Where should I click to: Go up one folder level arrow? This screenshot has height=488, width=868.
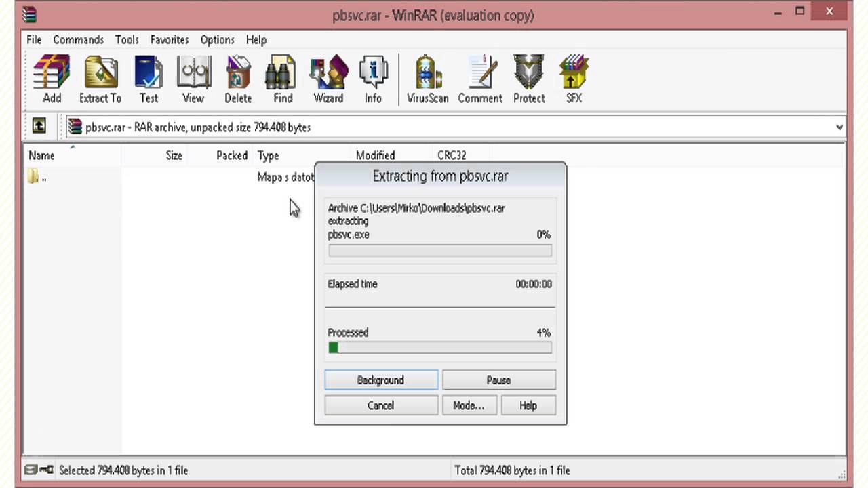coord(39,126)
